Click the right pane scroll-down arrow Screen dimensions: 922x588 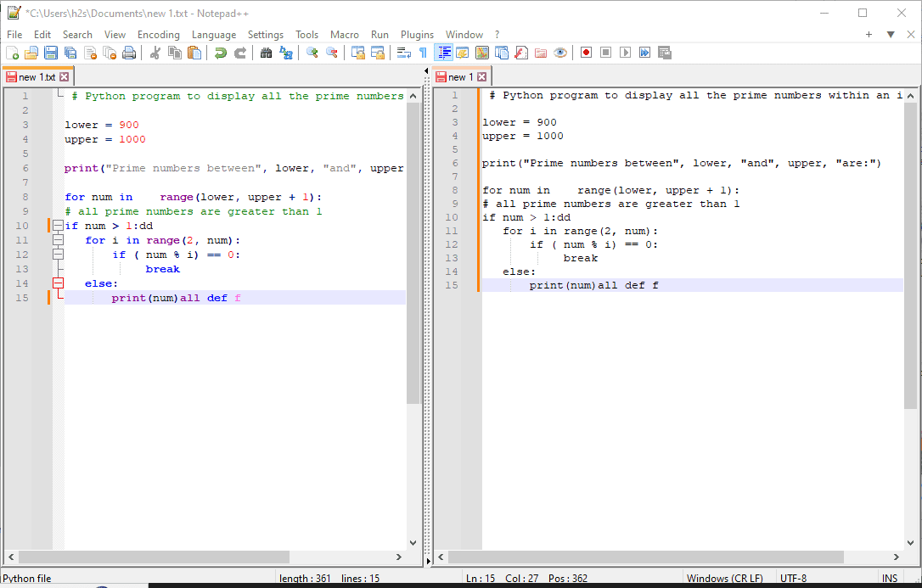[910, 543]
